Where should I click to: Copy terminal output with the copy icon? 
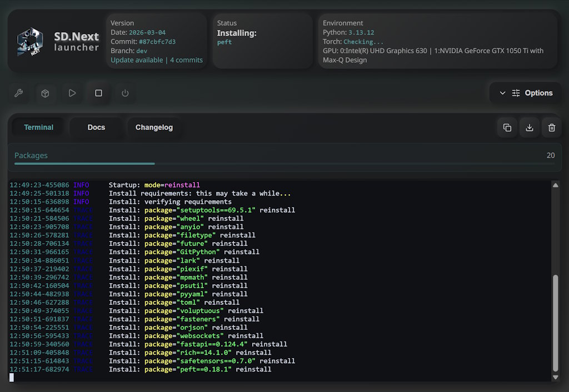[507, 128]
